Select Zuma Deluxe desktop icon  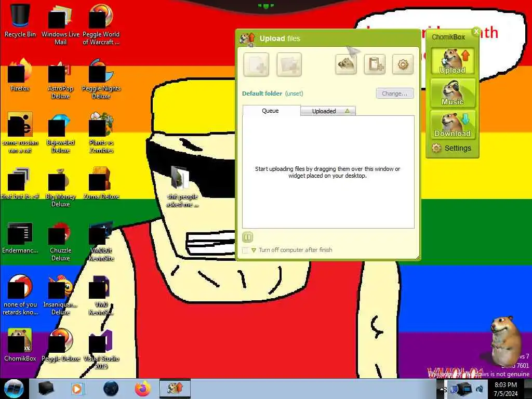coord(101,183)
